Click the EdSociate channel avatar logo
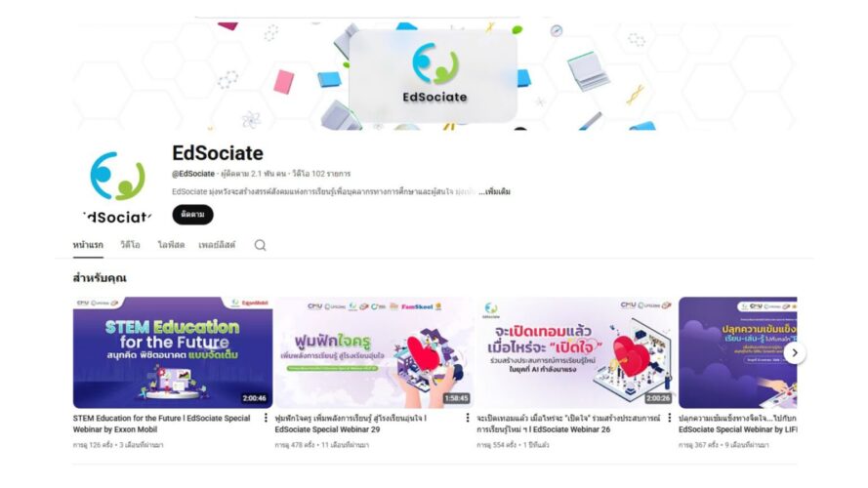This screenshot has height=488, width=868. click(x=117, y=185)
